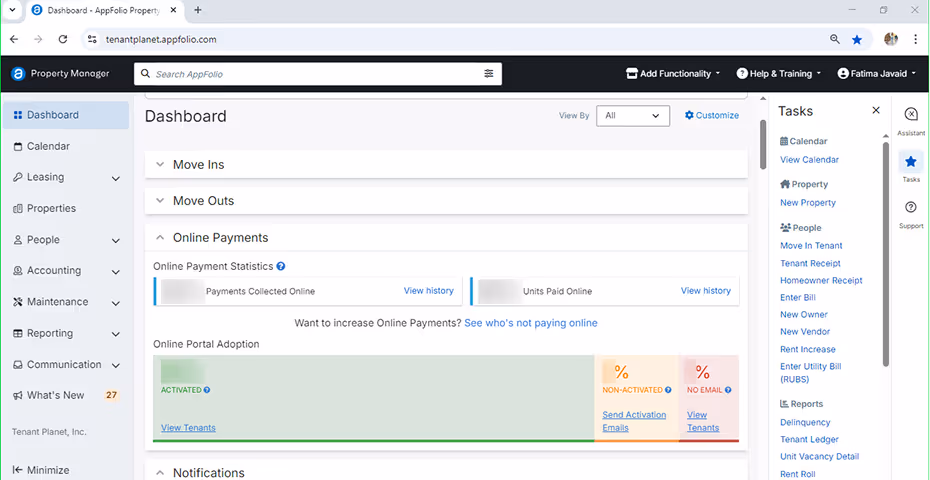Click Send Activation Emails link

(634, 421)
